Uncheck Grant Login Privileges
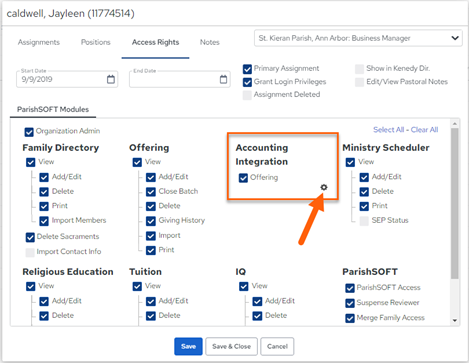The height and width of the screenshot is (363, 469). [247, 82]
